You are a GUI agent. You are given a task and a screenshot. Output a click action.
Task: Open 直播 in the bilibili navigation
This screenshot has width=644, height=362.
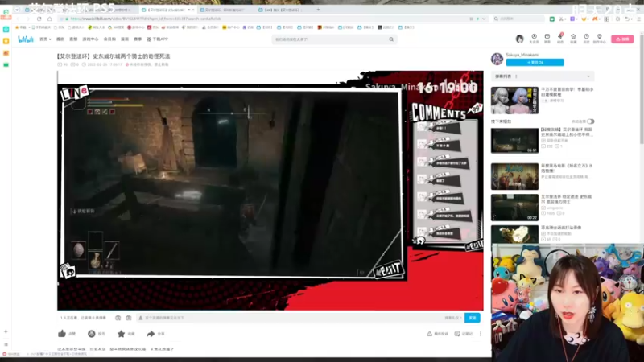coord(73,39)
